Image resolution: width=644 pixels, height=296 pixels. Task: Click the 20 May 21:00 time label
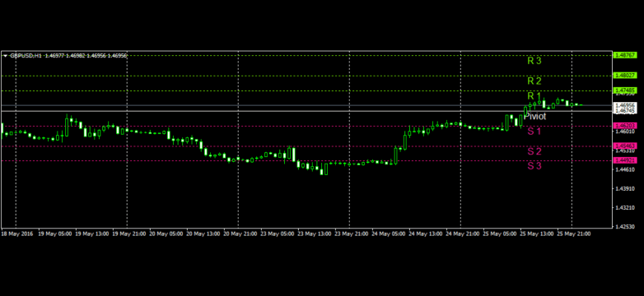tap(240, 234)
